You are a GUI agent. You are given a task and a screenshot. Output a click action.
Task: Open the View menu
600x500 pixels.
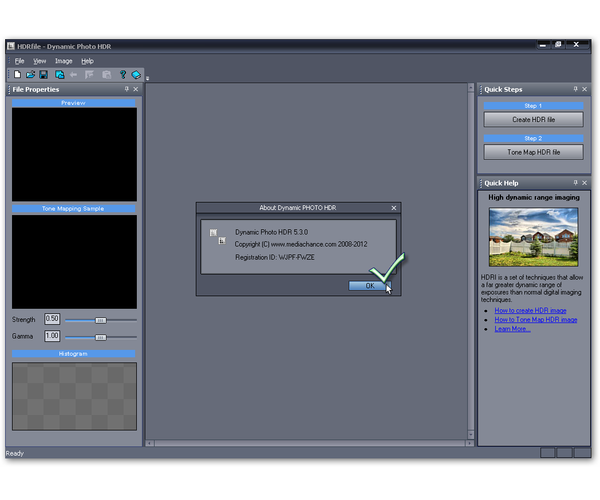click(x=39, y=61)
